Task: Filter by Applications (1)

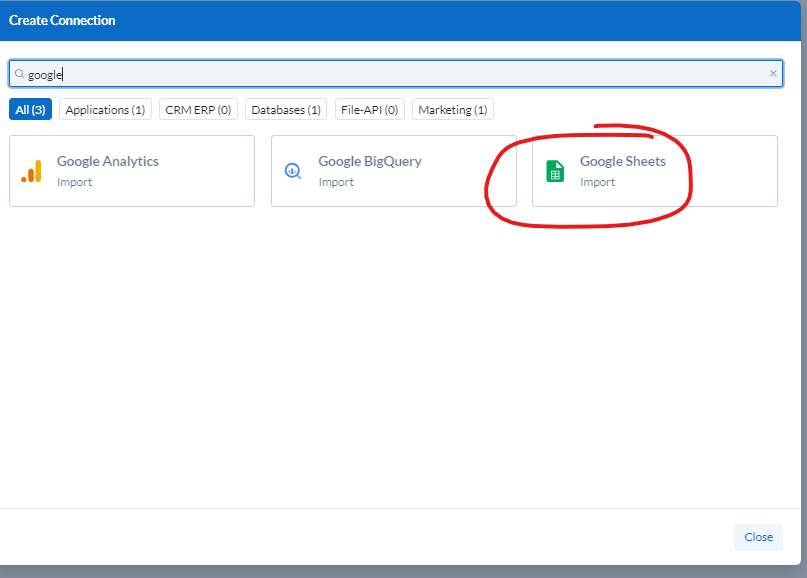Action: 106,110
